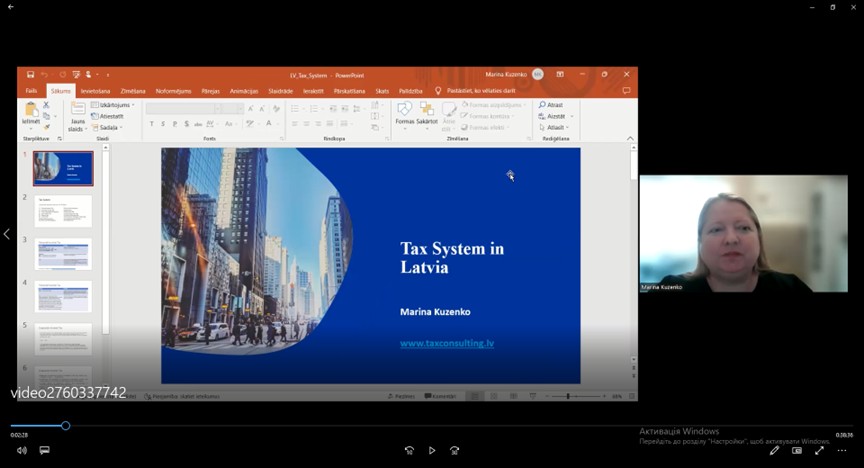864x468 pixels.
Task: Open the player volume control
Action: tap(22, 451)
